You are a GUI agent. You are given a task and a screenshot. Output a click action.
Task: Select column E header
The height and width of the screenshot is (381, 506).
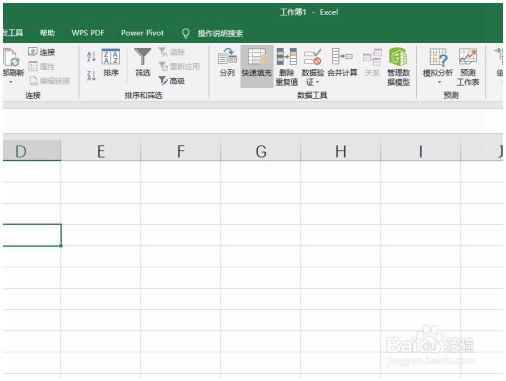pos(101,151)
